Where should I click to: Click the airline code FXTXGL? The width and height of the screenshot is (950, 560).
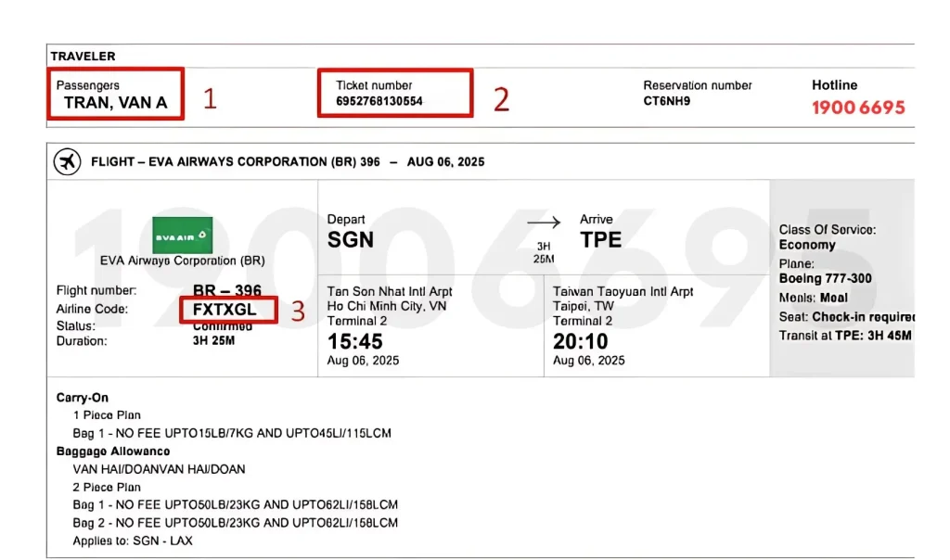pyautogui.click(x=227, y=310)
